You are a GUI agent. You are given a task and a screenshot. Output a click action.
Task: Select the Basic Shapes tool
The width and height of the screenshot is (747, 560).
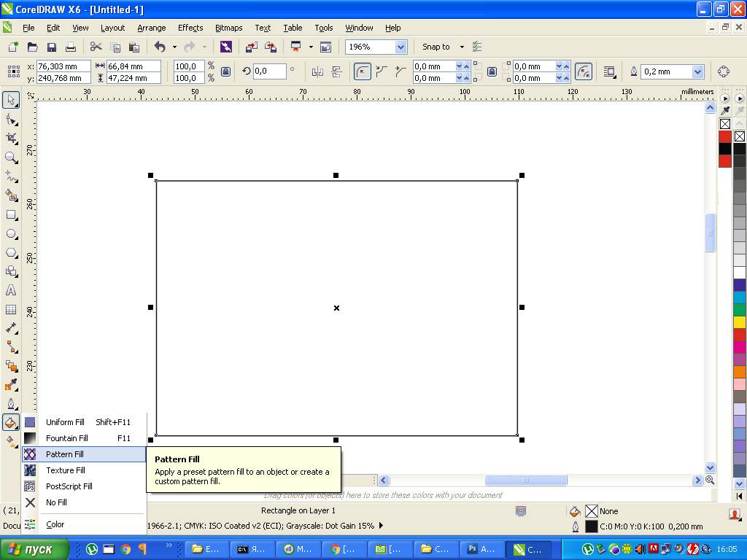[x=11, y=271]
